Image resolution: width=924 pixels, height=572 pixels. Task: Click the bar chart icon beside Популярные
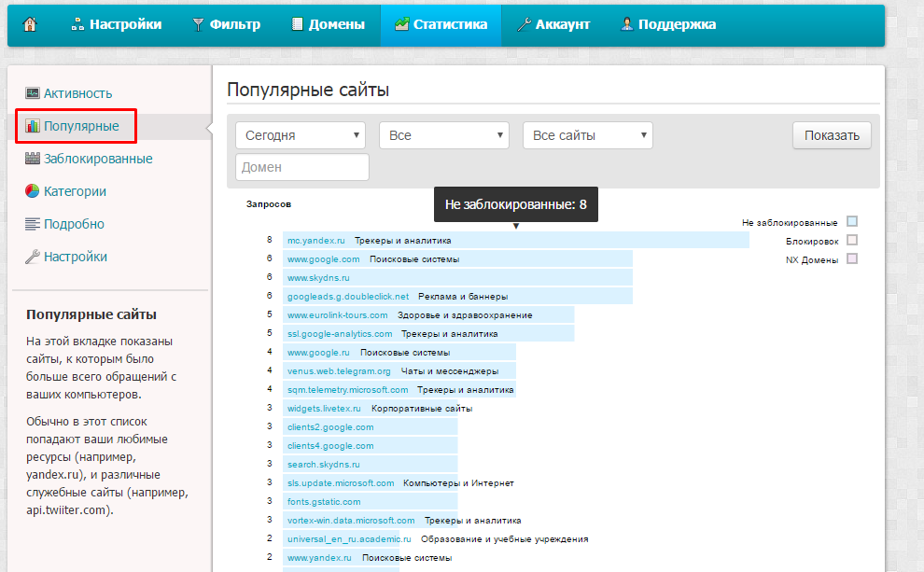pyautogui.click(x=33, y=125)
